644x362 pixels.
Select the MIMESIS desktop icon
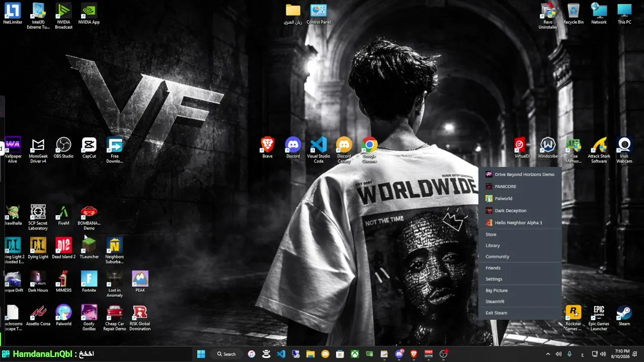(x=63, y=282)
